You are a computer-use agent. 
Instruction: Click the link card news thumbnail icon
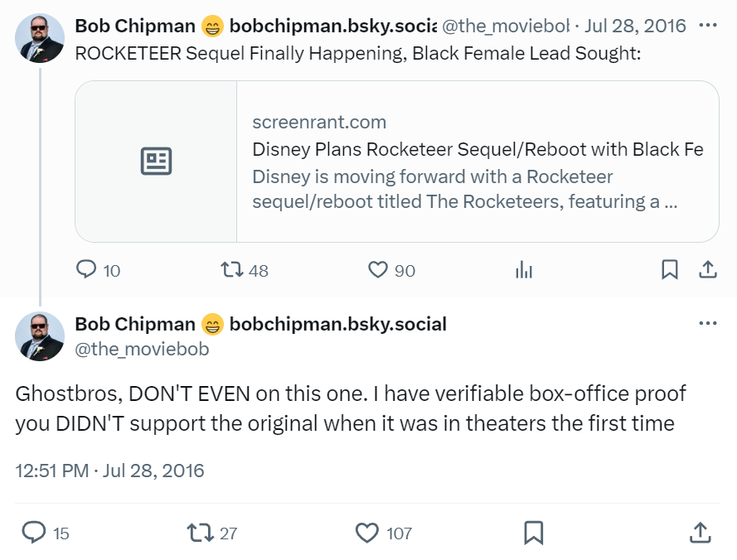(156, 162)
